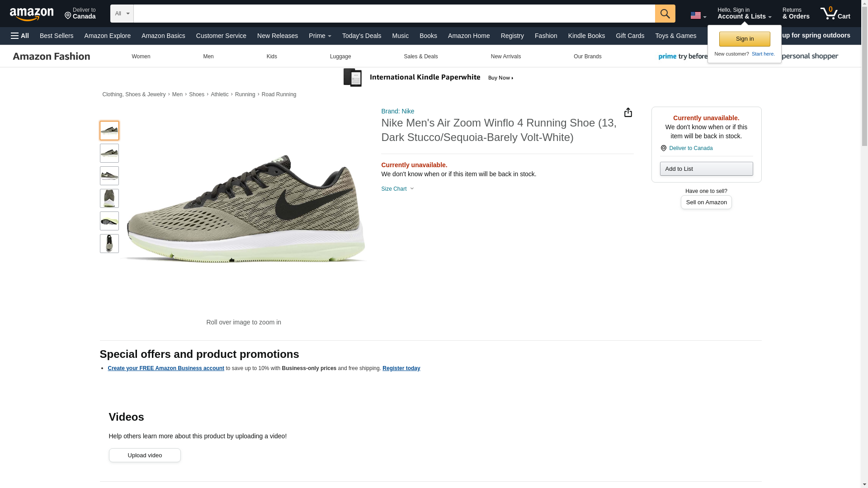Click inside the Amazon search field

click(x=393, y=14)
